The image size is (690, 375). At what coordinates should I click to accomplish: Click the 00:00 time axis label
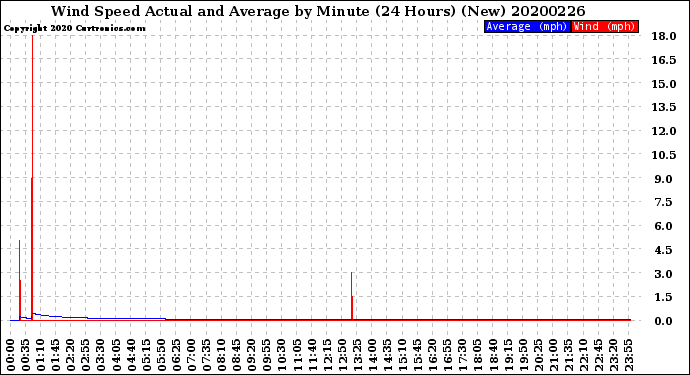[x=11, y=355]
